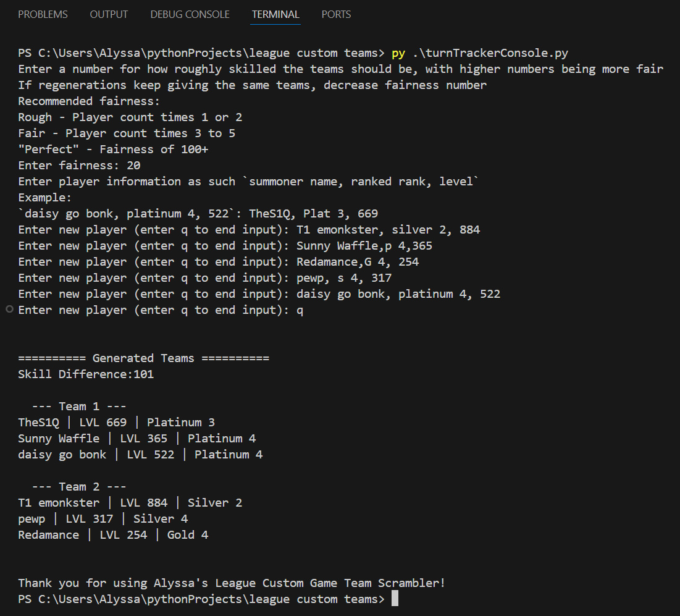
Task: Click the 'Sunny Waffle,p 4,365' input text
Action: (364, 245)
